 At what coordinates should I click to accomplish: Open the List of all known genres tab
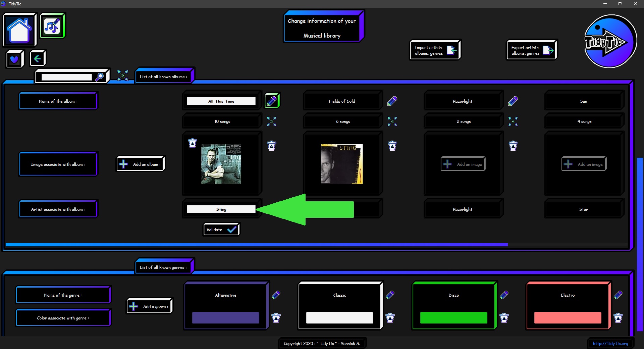pos(164,267)
